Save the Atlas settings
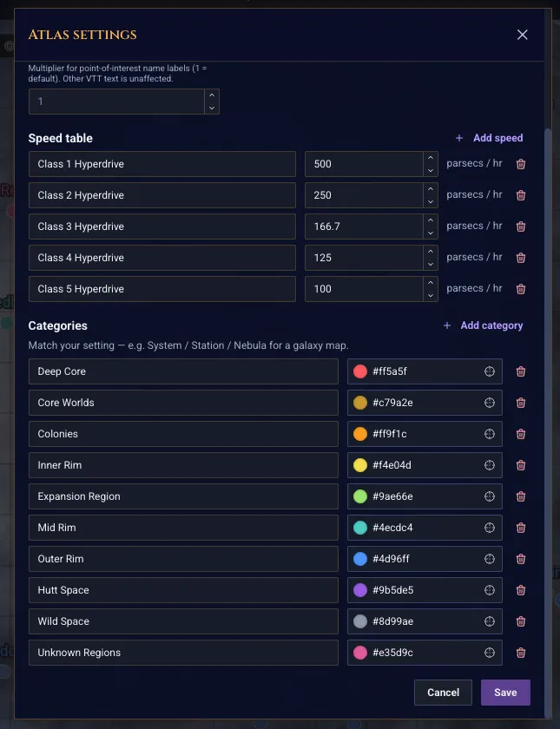The image size is (560, 729). 505,693
